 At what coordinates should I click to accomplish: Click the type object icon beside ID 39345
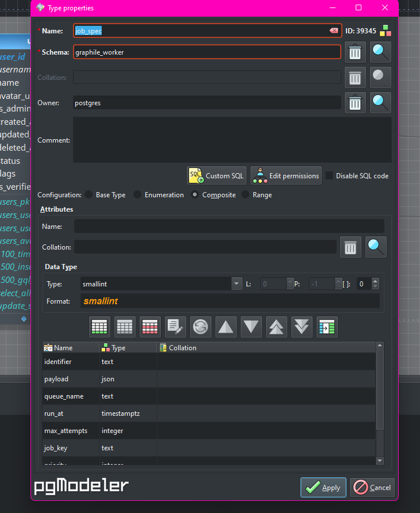coord(386,30)
